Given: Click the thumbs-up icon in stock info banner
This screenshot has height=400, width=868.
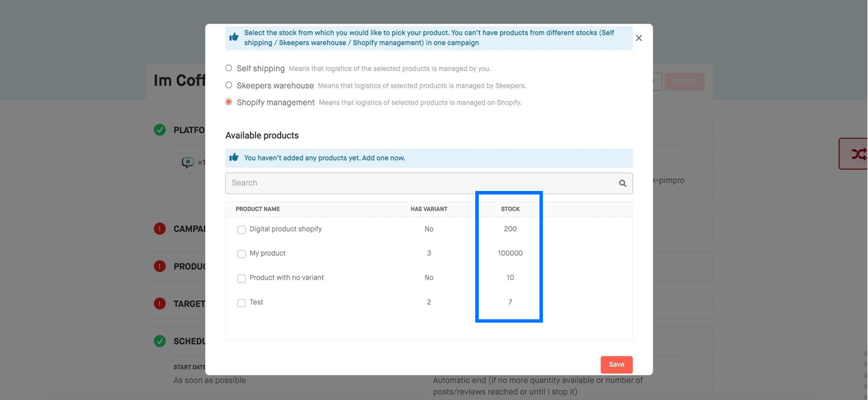Looking at the screenshot, I should (234, 37).
